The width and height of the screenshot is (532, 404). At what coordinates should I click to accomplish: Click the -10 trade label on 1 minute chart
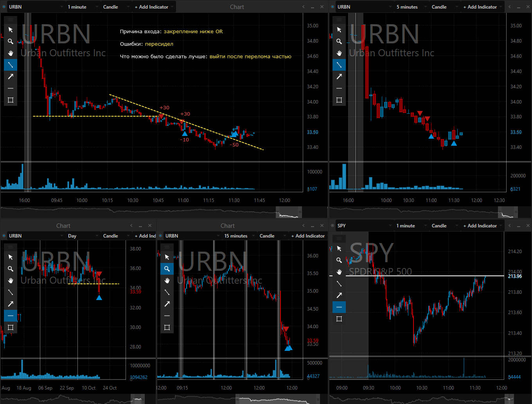[x=184, y=140]
